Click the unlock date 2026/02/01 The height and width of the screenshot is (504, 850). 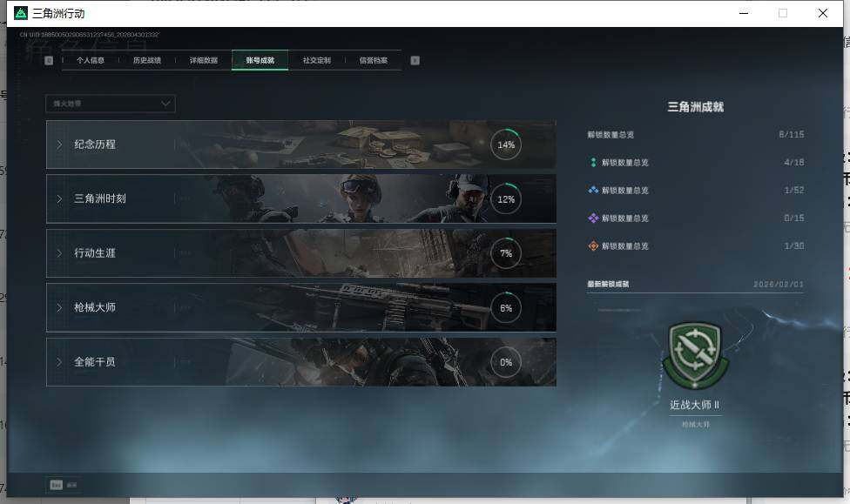click(779, 284)
